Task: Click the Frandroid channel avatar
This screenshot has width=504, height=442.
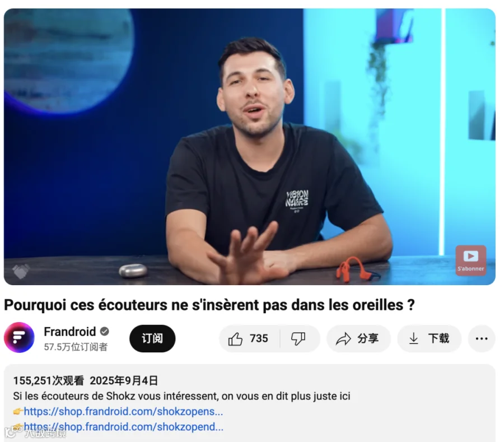Action: [x=19, y=338]
